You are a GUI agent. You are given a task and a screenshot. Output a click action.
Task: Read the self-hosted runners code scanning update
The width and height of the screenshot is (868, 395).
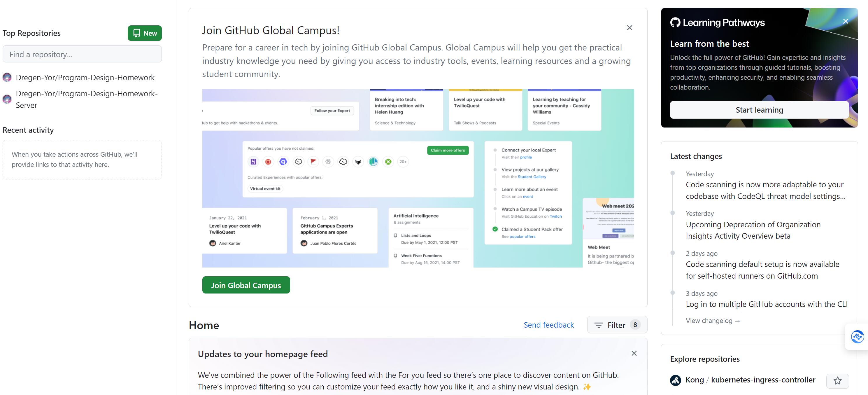click(x=762, y=270)
